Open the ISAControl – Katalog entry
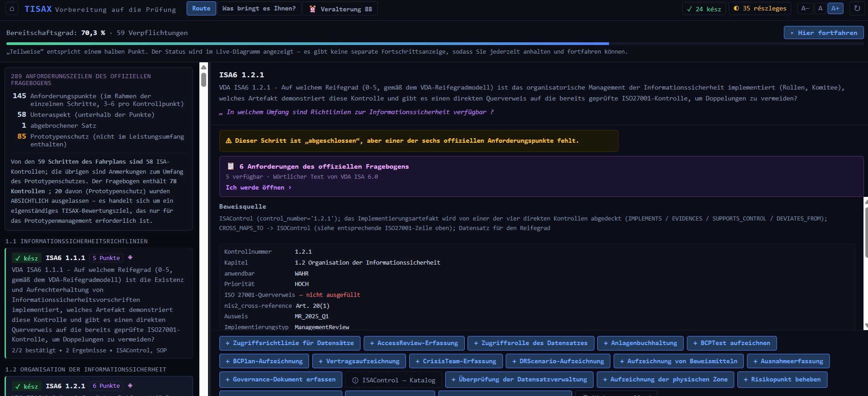Image resolution: width=868 pixels, height=396 pixels. (394, 380)
